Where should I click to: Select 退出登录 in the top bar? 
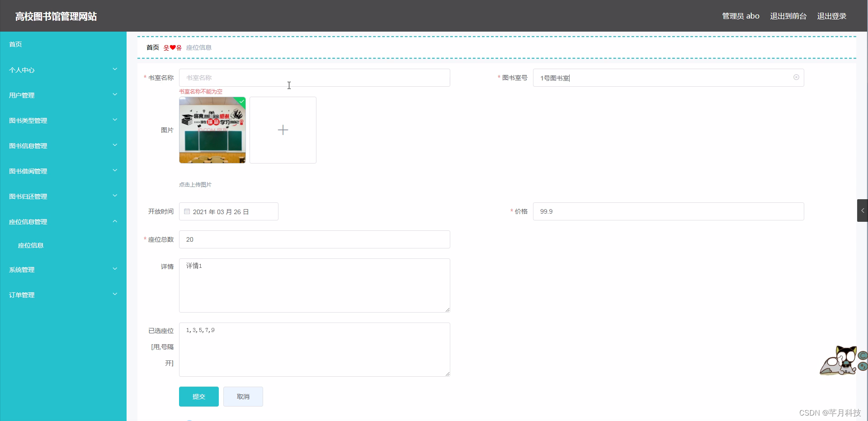coord(832,16)
